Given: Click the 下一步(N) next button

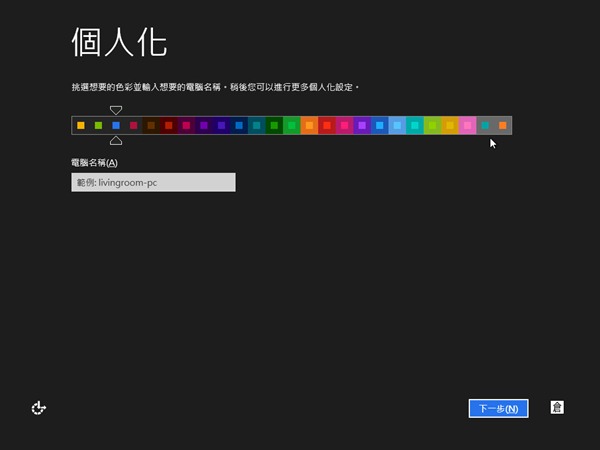Looking at the screenshot, I should click(x=498, y=408).
